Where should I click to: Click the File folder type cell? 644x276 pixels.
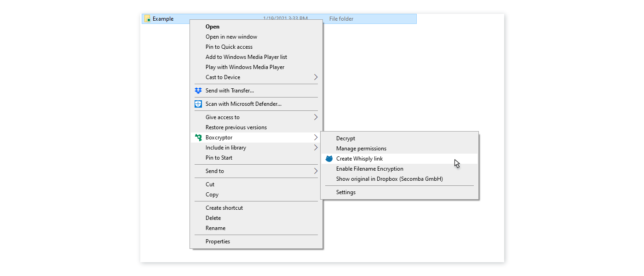341,19
